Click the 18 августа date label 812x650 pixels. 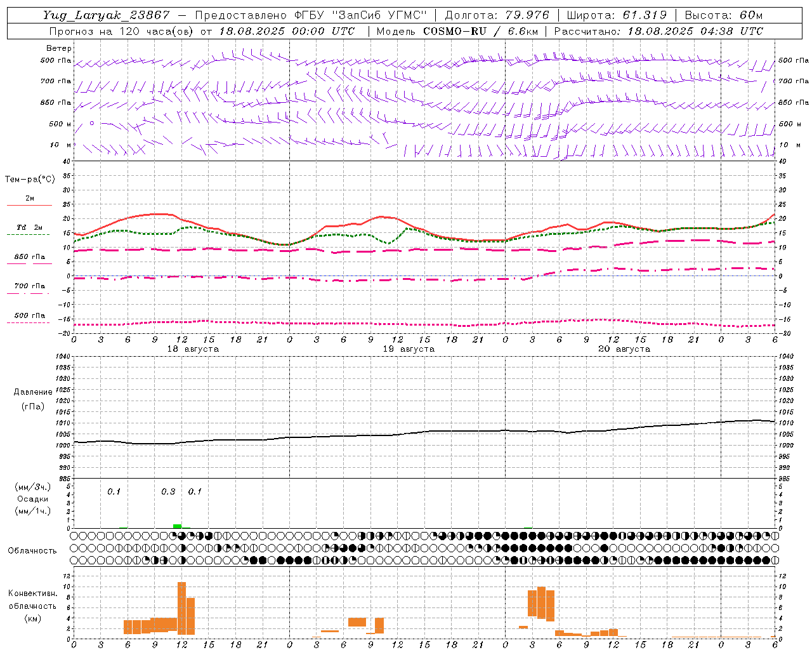(x=193, y=349)
